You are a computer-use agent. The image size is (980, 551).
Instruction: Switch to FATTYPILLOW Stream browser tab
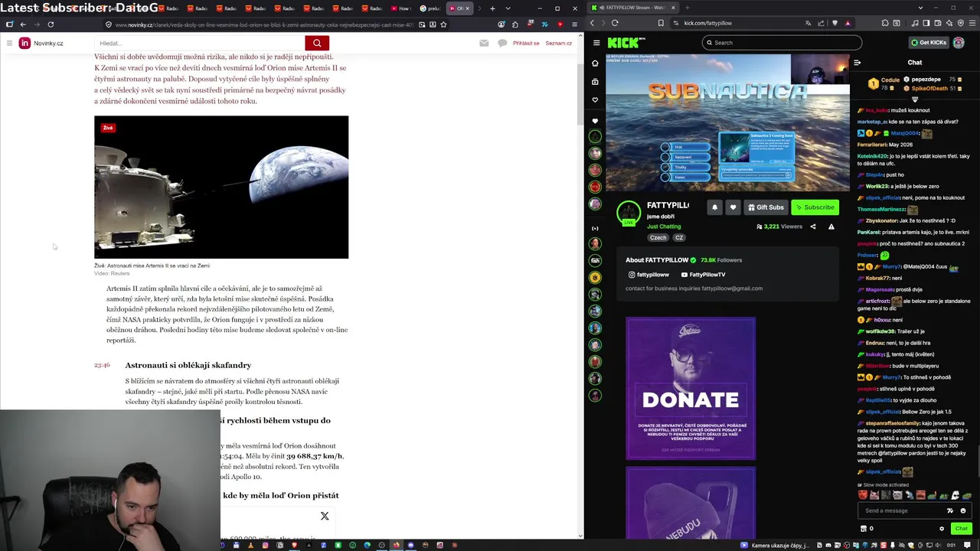(x=632, y=8)
